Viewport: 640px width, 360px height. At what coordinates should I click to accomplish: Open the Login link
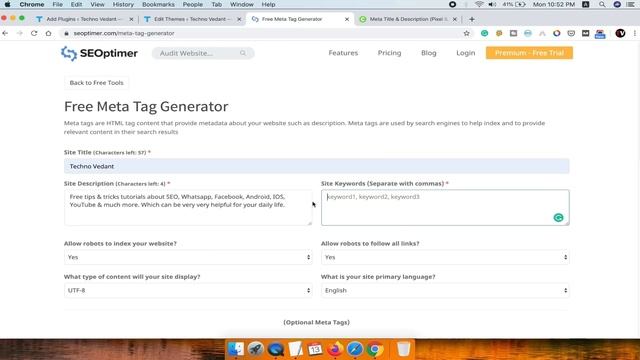466,53
